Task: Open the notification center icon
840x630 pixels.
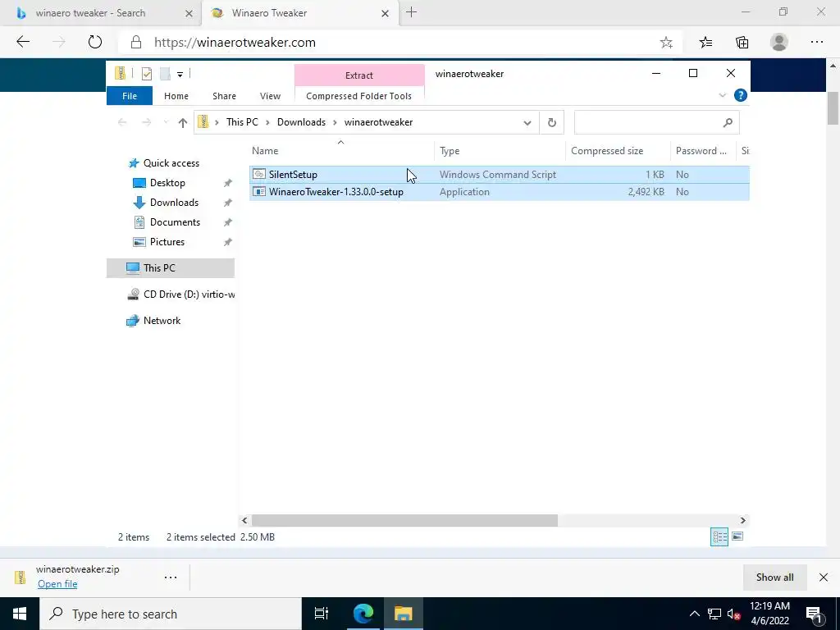Action: tap(814, 614)
